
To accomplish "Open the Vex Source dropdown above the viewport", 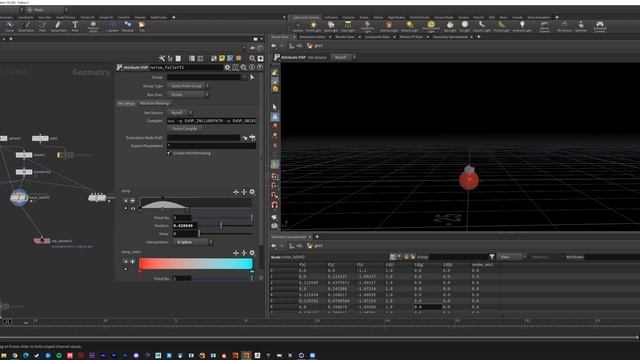I will (x=343, y=58).
